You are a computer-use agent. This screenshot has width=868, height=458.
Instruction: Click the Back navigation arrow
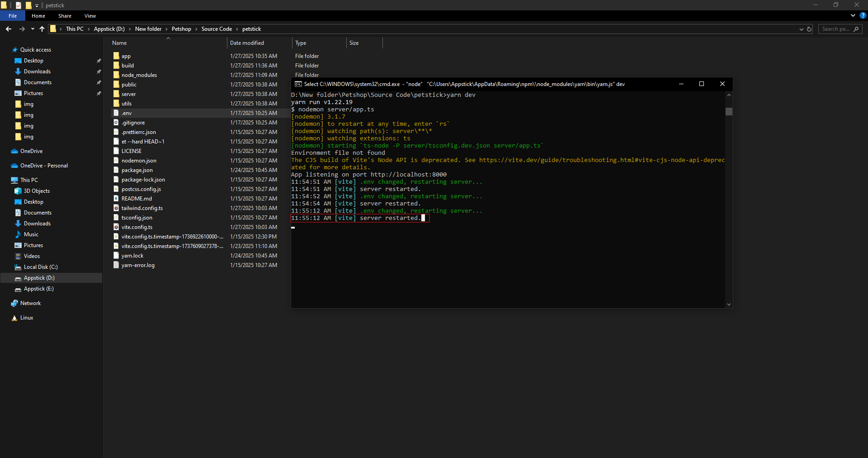tap(9, 29)
